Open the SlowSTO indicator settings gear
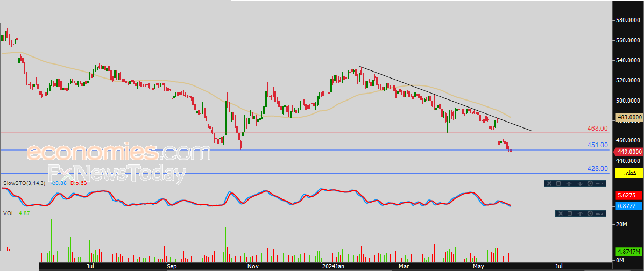The height and width of the screenshot is (271, 644). click(x=590, y=183)
